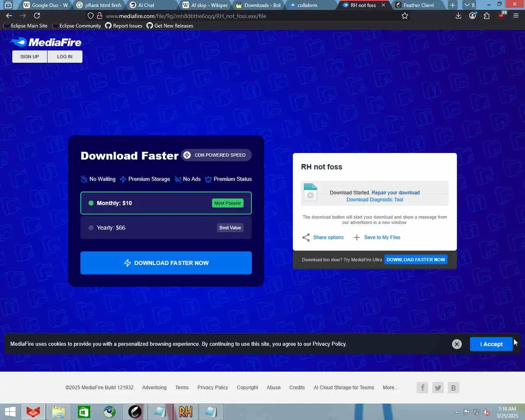Open the Advertising footer link
The image size is (525, 420).
(154, 388)
